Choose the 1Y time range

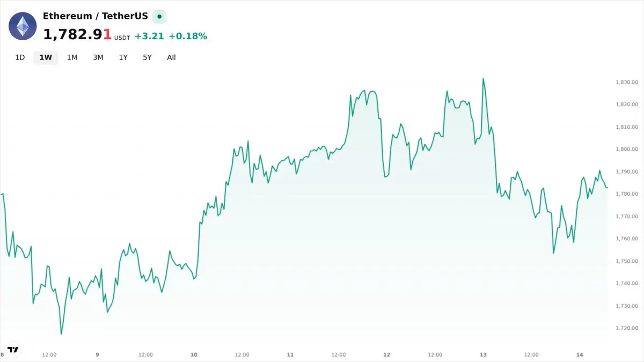point(123,57)
